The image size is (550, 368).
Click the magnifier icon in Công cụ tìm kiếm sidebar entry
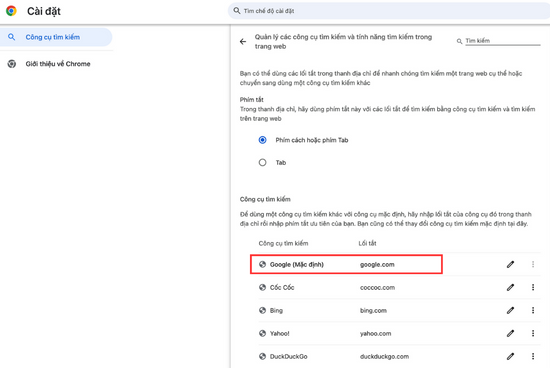[12, 37]
